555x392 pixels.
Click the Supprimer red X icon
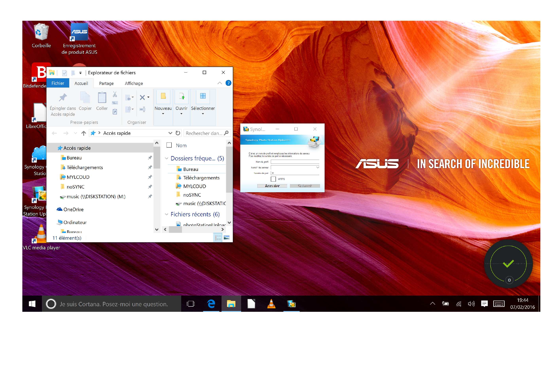(x=142, y=97)
